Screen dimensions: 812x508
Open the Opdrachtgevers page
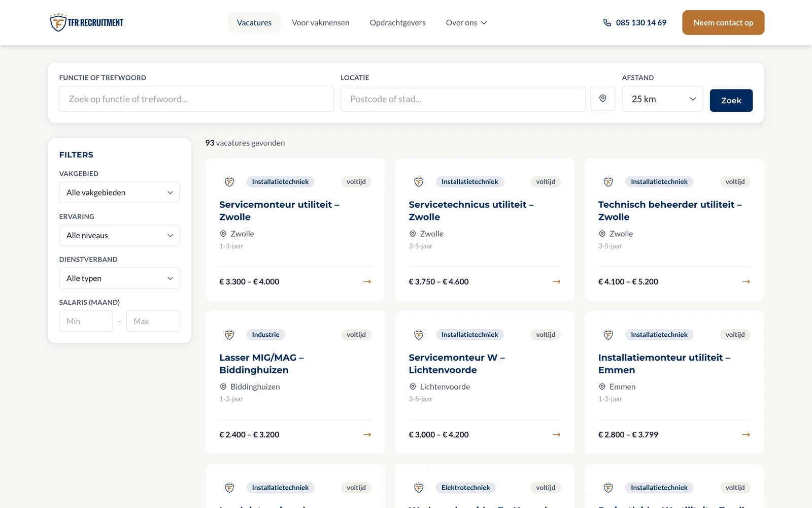pyautogui.click(x=398, y=22)
